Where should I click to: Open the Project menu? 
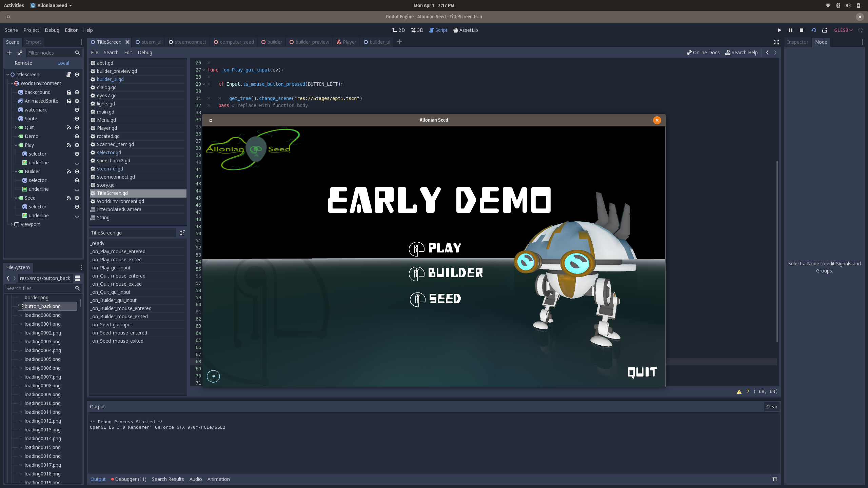tap(31, 30)
